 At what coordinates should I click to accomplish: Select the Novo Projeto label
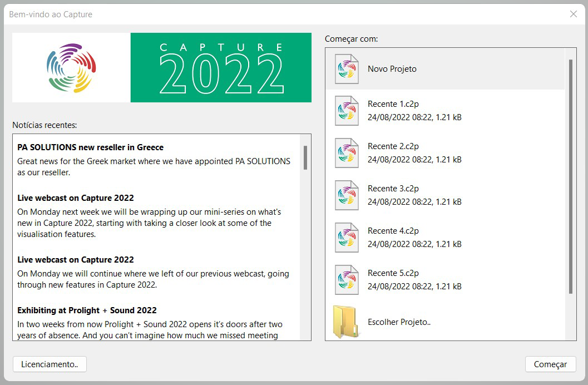tap(392, 69)
